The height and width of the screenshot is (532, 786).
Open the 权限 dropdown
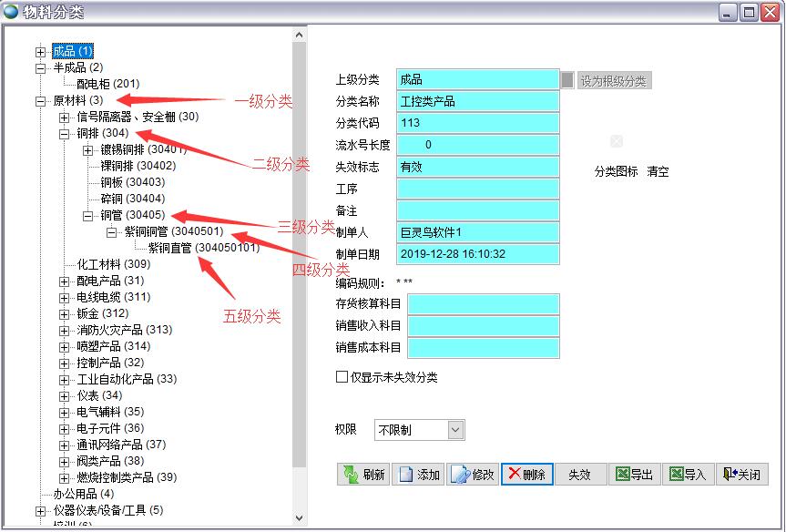[455, 430]
